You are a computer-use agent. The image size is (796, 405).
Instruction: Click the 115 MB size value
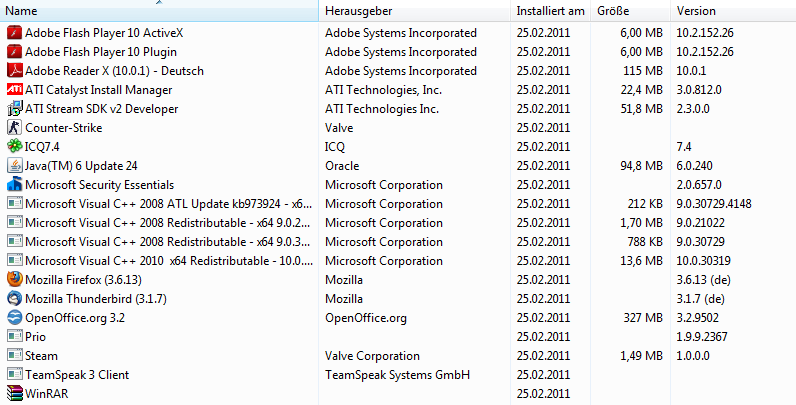[643, 71]
